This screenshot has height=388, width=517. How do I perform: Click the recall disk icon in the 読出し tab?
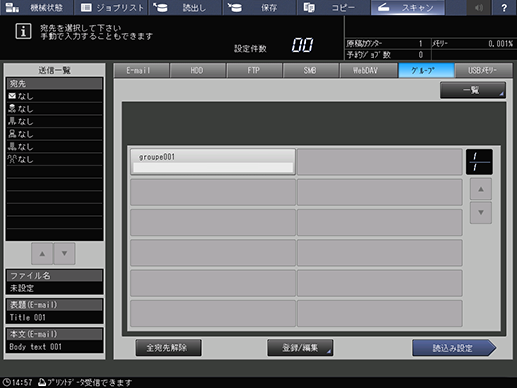[x=160, y=7]
